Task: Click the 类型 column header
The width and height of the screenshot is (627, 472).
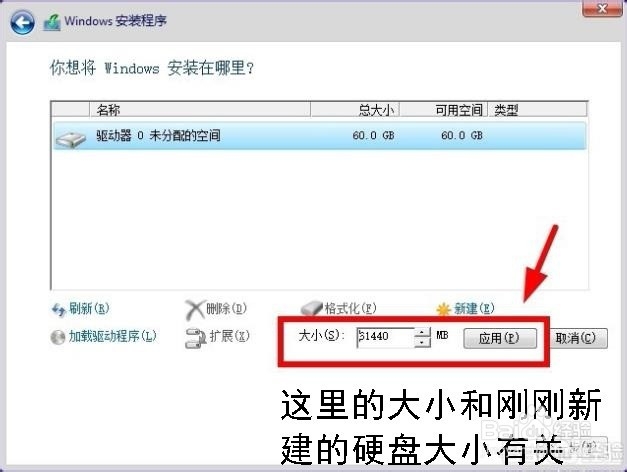Action: point(537,110)
